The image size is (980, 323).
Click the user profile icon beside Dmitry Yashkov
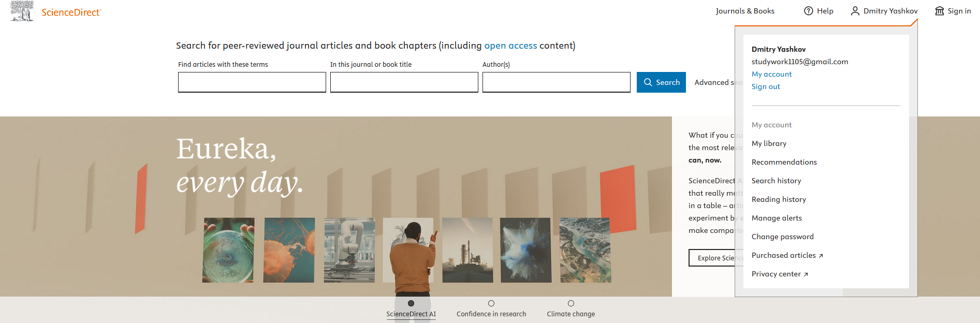(x=855, y=11)
